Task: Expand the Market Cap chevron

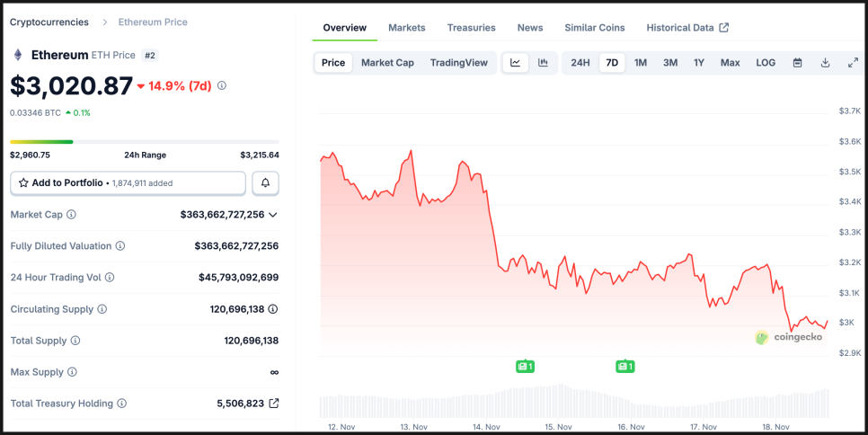Action: (x=273, y=215)
